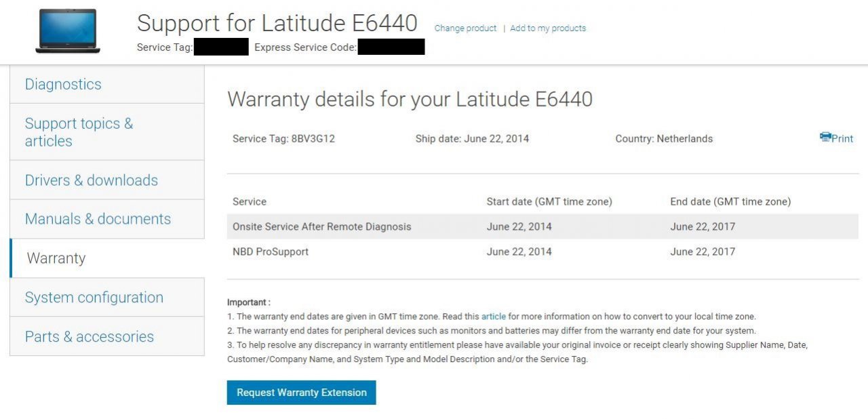Image resolution: width=868 pixels, height=419 pixels.
Task: Open Drivers & downloads
Action: click(x=92, y=180)
